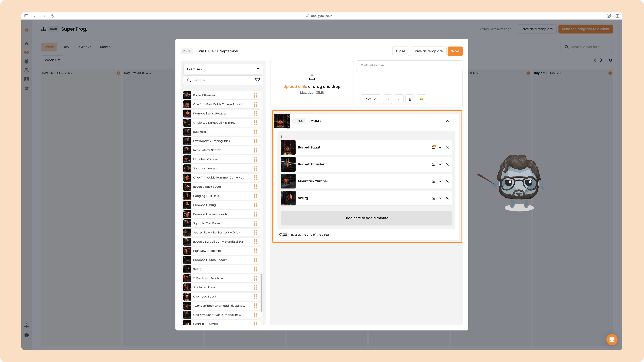
Task: Delete the EMOM block with its X
Action: [x=454, y=121]
